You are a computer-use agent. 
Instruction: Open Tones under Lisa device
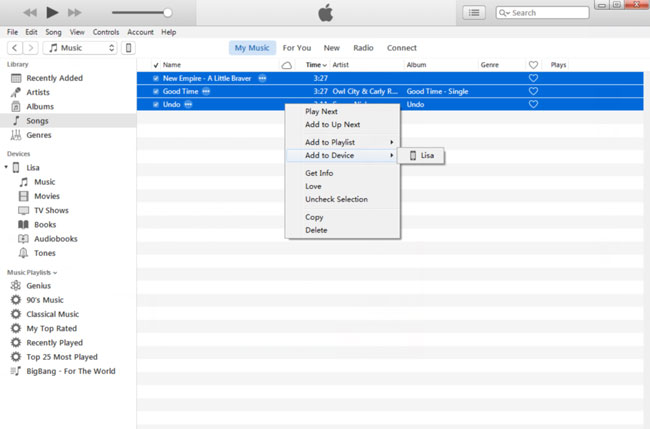(44, 253)
